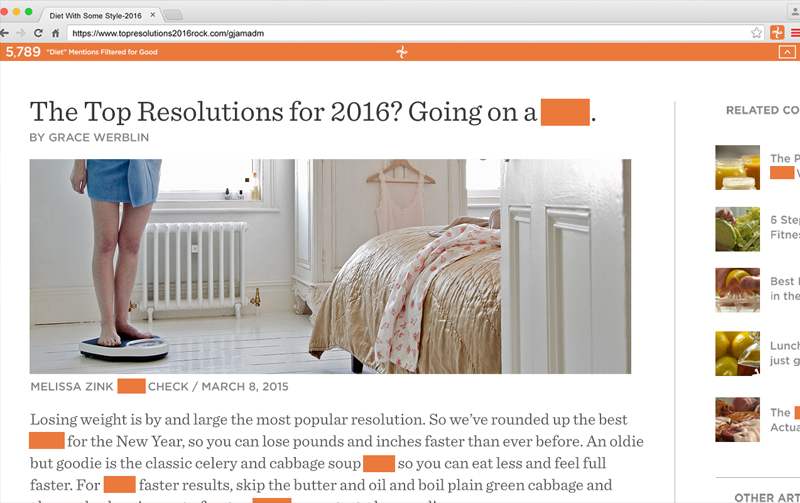The image size is (800, 503).
Task: Click the main scale and bedroom photo
Action: coord(330,266)
